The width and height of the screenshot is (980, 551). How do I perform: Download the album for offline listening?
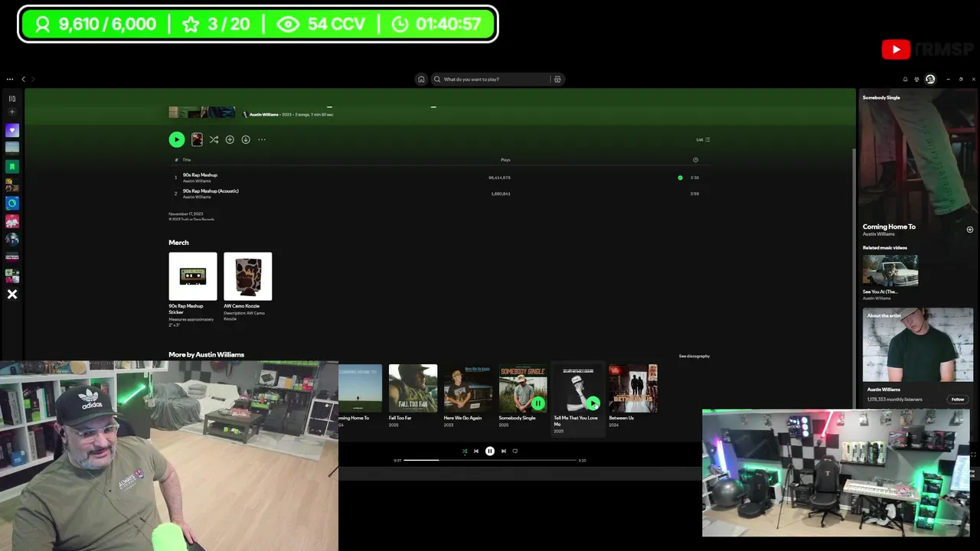(246, 139)
